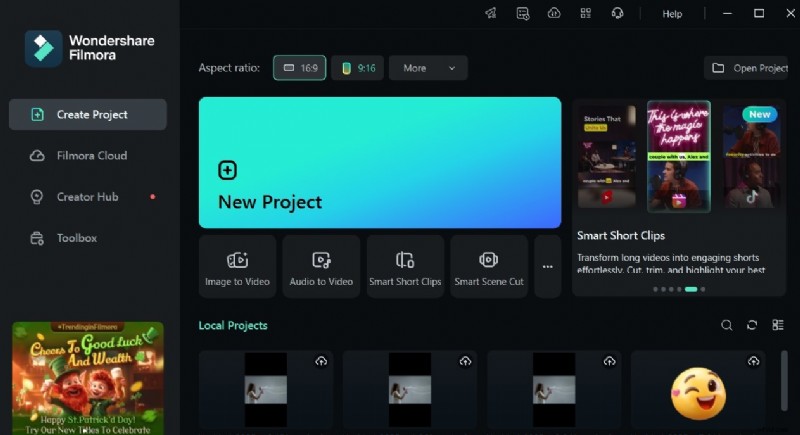800x435 pixels.
Task: Search local projects with the magnifier icon
Action: click(x=727, y=325)
